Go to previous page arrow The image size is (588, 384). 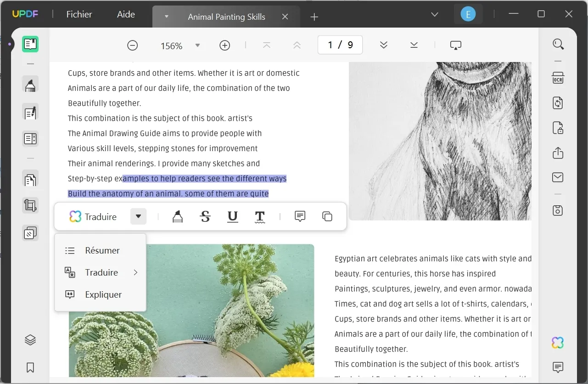297,45
